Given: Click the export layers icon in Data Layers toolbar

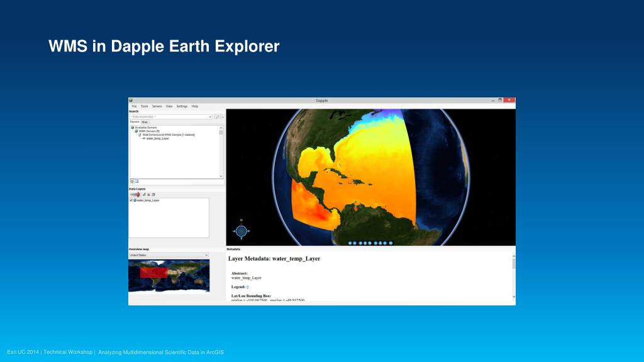Looking at the screenshot, I should coord(153,195).
